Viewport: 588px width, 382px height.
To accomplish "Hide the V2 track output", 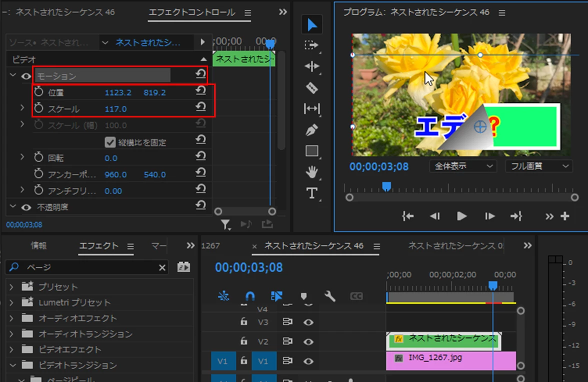I will point(309,342).
